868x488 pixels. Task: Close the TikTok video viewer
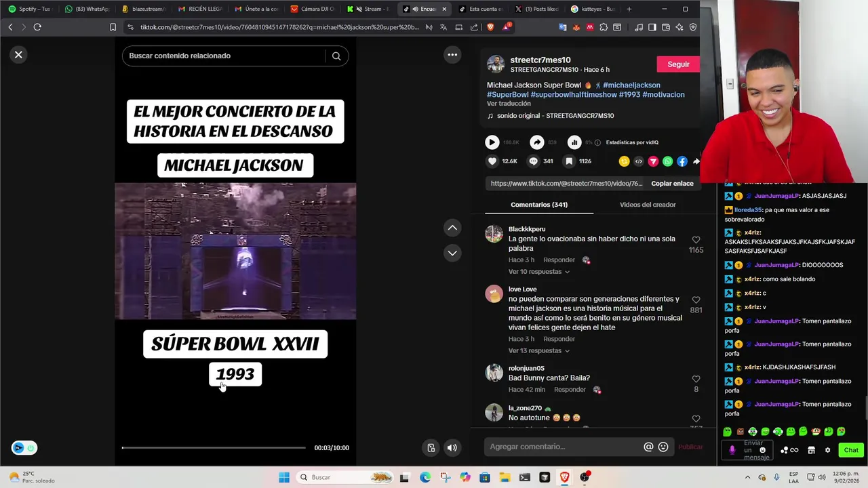[x=19, y=55]
